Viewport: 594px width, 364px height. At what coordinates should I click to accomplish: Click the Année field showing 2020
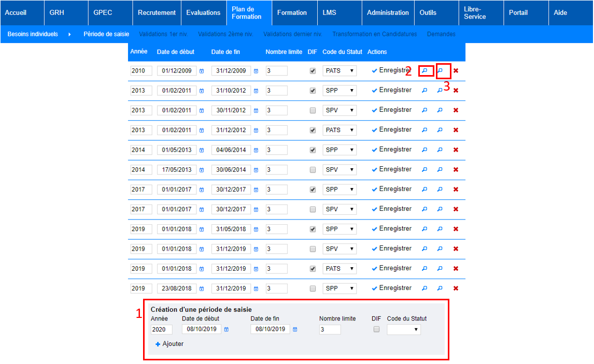[161, 329]
